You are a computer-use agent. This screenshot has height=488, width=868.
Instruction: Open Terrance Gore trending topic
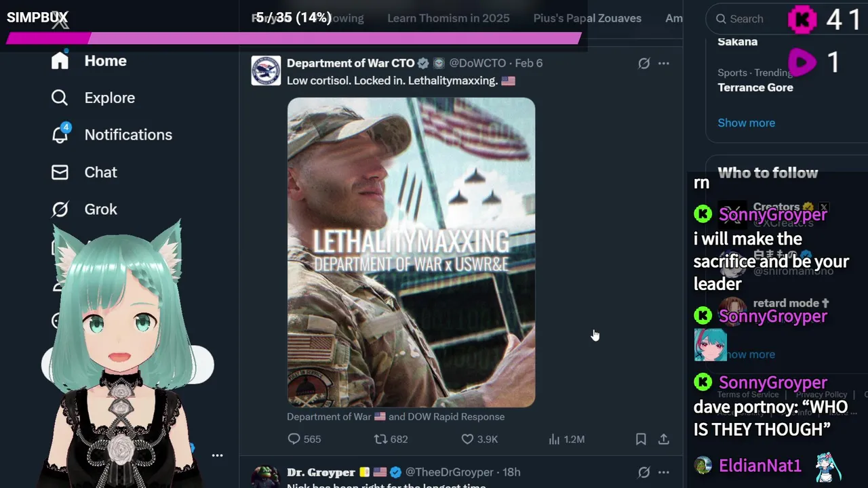tap(755, 87)
